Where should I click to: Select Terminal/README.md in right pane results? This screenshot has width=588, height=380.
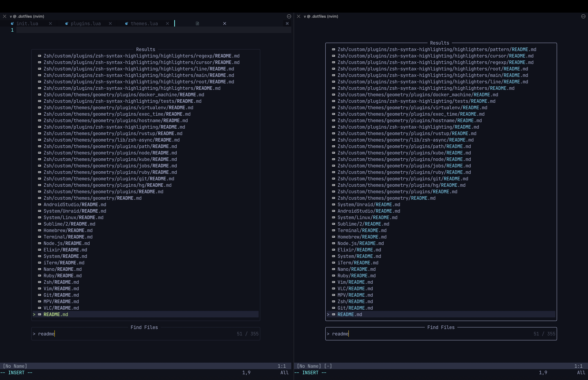[x=362, y=230]
